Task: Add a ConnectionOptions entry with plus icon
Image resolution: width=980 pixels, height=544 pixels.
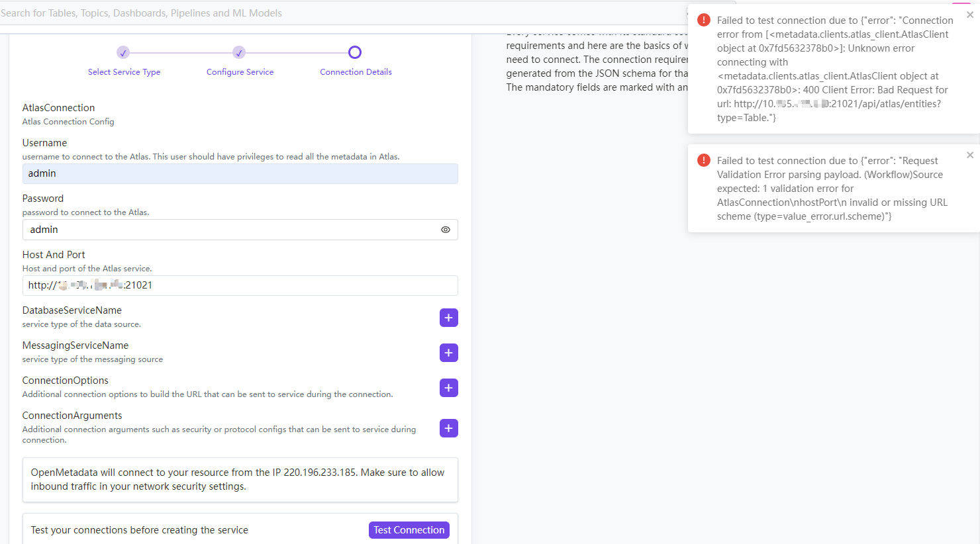Action: click(x=448, y=388)
